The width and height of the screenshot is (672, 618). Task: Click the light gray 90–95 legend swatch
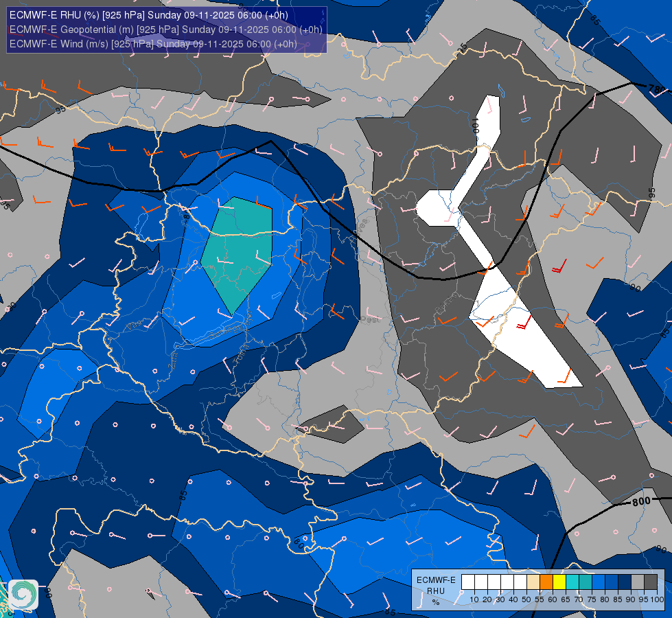click(x=638, y=582)
